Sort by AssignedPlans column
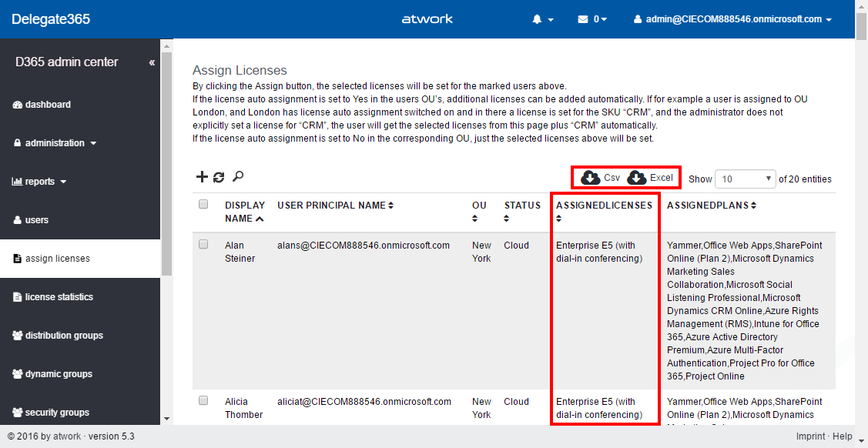Image resolution: width=868 pixels, height=448 pixels. point(712,206)
